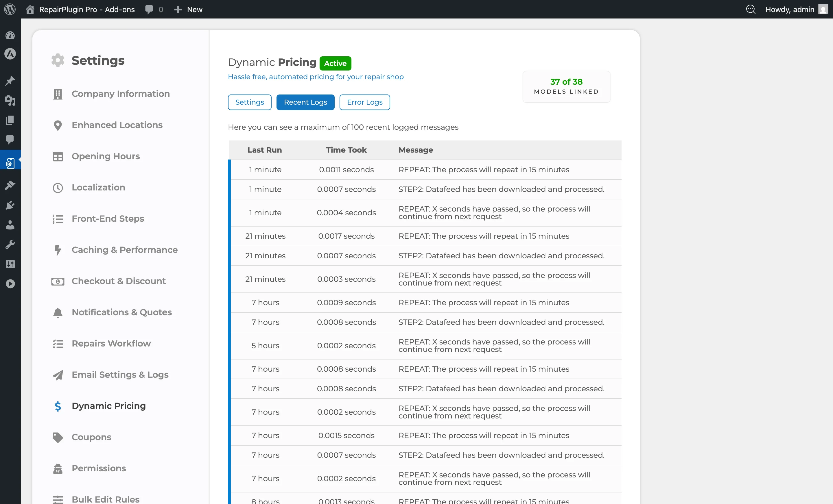Open the Plugins plug icon
Screen dimensions: 833x504
click(x=10, y=205)
